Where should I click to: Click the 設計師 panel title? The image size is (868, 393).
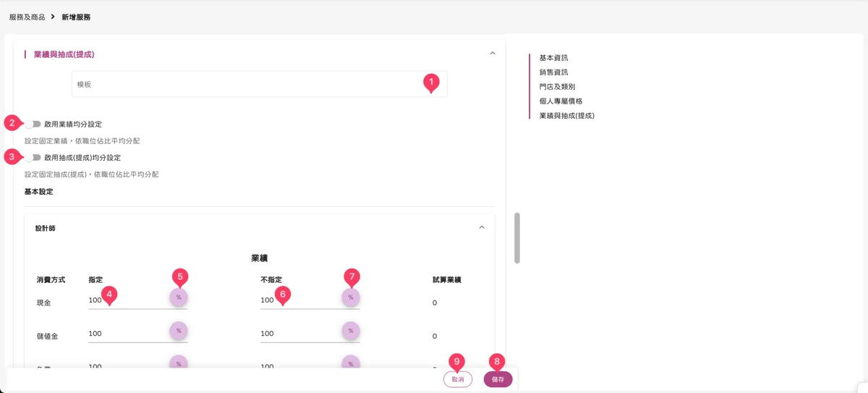coord(45,228)
